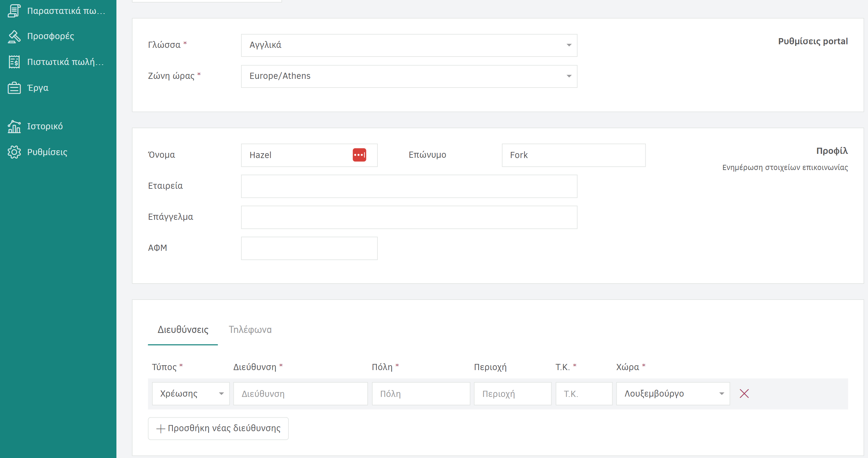The width and height of the screenshot is (868, 458).
Task: Click the briefcase Έργα icon
Action: [x=14, y=88]
